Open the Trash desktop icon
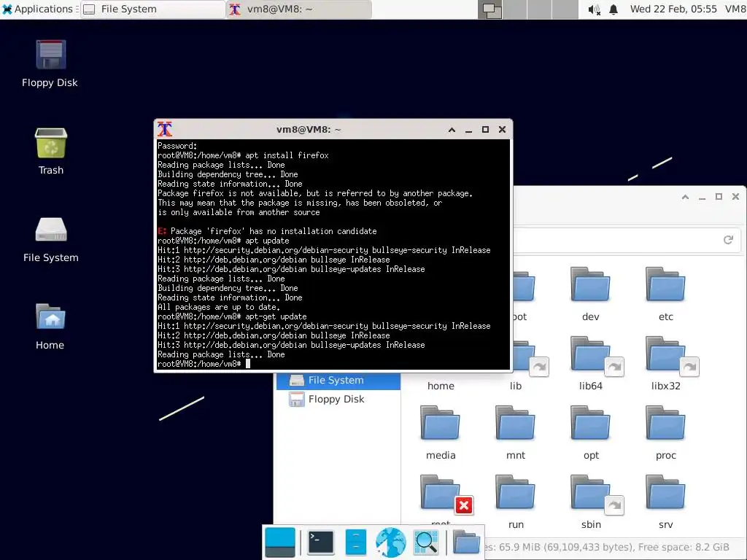 50,152
